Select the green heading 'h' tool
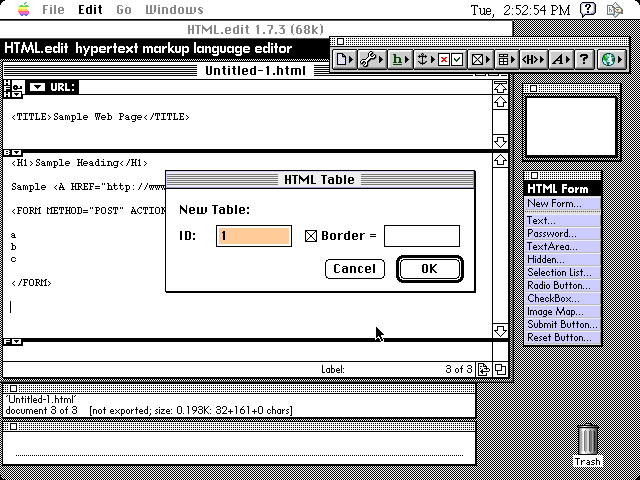 coord(399,60)
